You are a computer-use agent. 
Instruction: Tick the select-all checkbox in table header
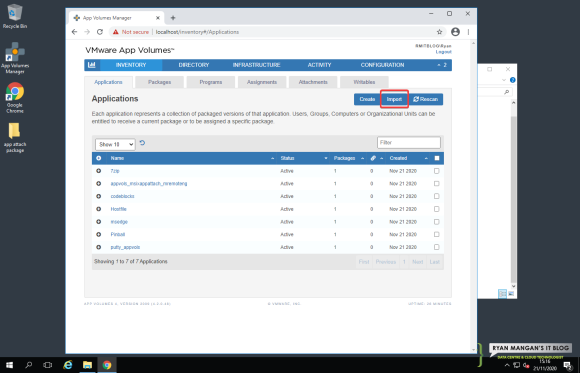[437, 158]
